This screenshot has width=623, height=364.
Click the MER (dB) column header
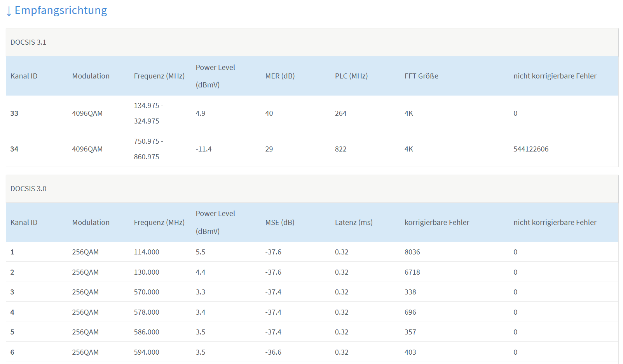click(280, 76)
